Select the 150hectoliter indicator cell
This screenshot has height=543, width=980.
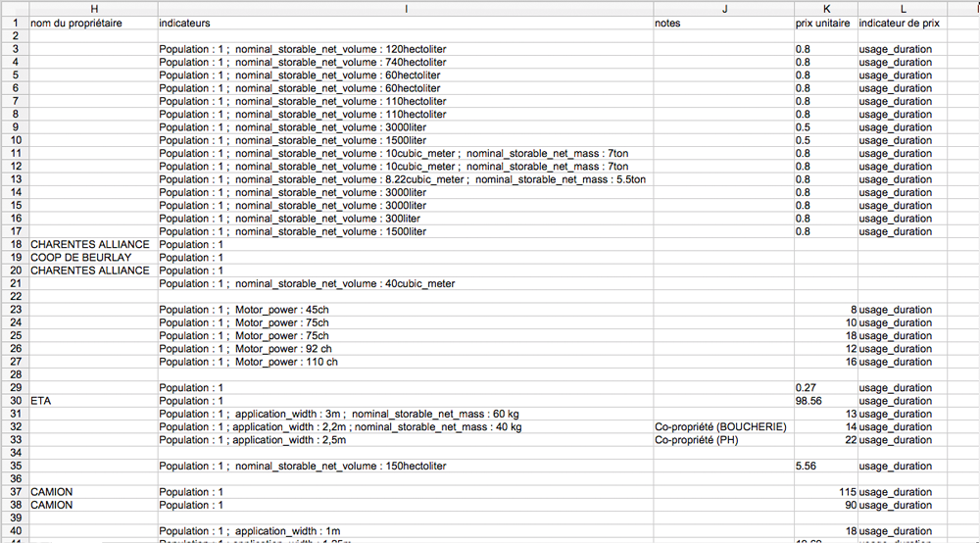point(406,466)
